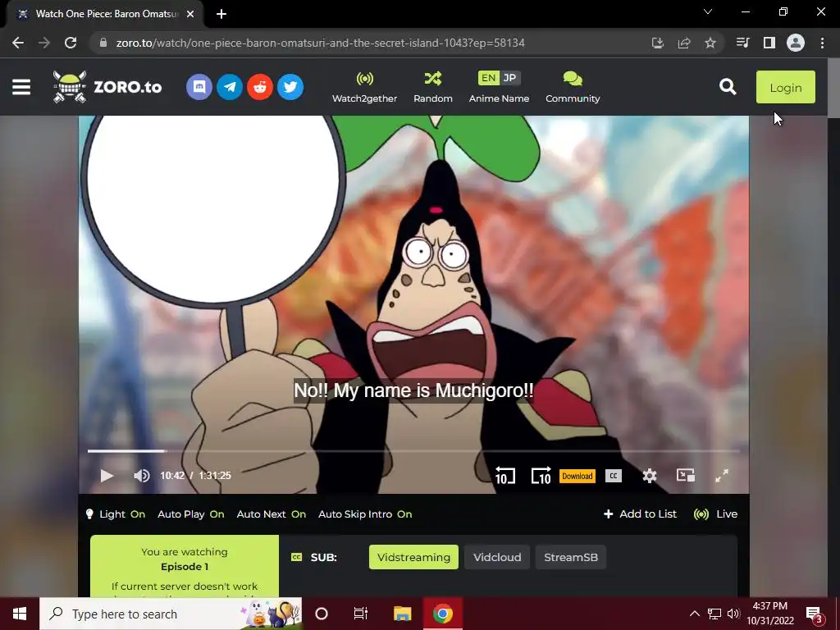Click Add to List
The width and height of the screenshot is (840, 630).
point(640,514)
